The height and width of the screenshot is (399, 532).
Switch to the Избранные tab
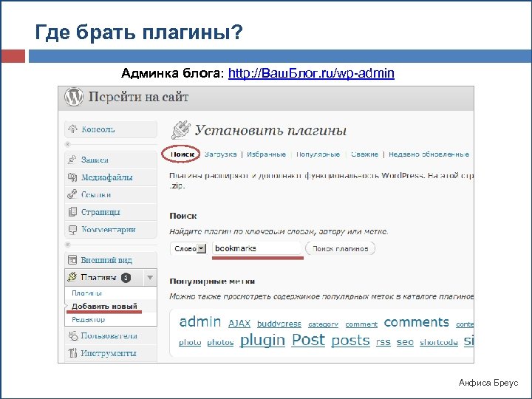[266, 154]
